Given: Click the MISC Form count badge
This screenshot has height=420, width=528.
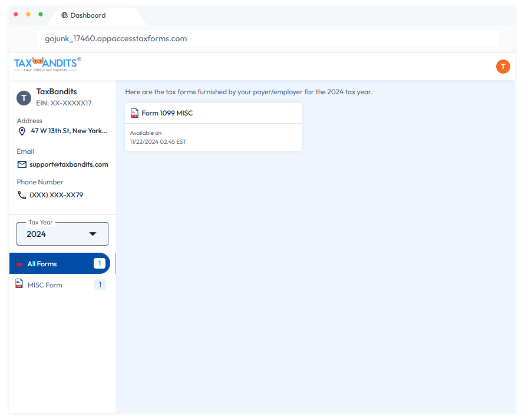Looking at the screenshot, I should point(100,285).
